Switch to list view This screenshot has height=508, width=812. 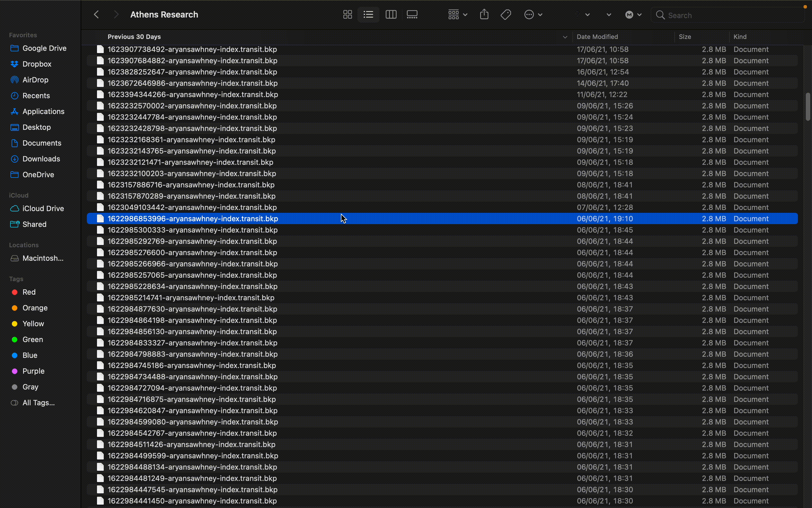point(368,14)
